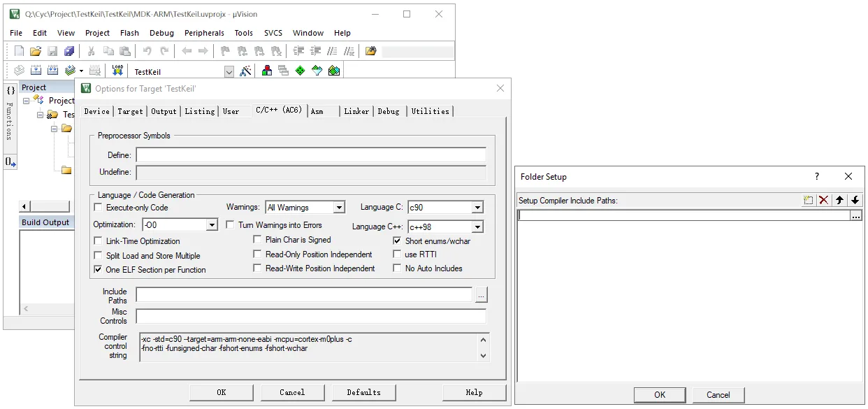Click the Move Down arrow in Folder Setup
The height and width of the screenshot is (409, 868).
pyautogui.click(x=855, y=201)
